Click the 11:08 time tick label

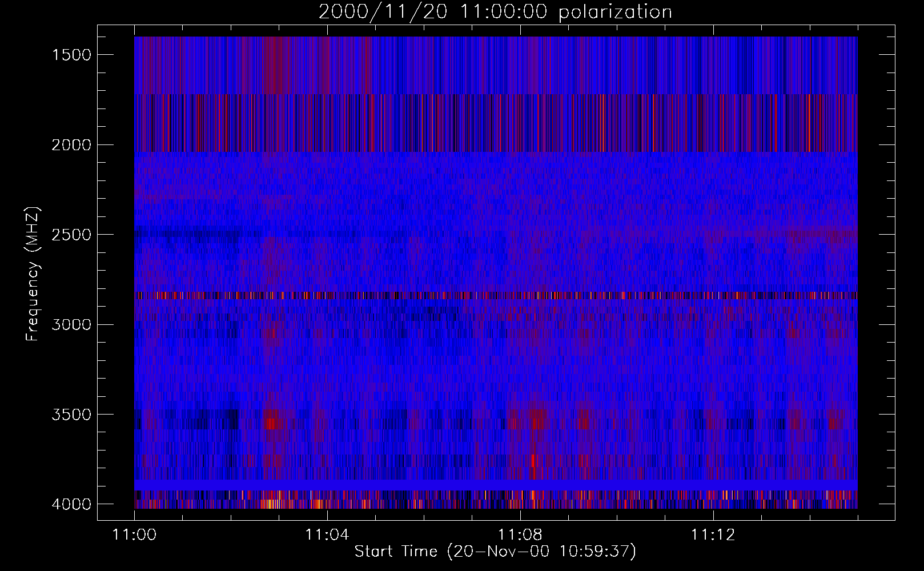pos(520,535)
